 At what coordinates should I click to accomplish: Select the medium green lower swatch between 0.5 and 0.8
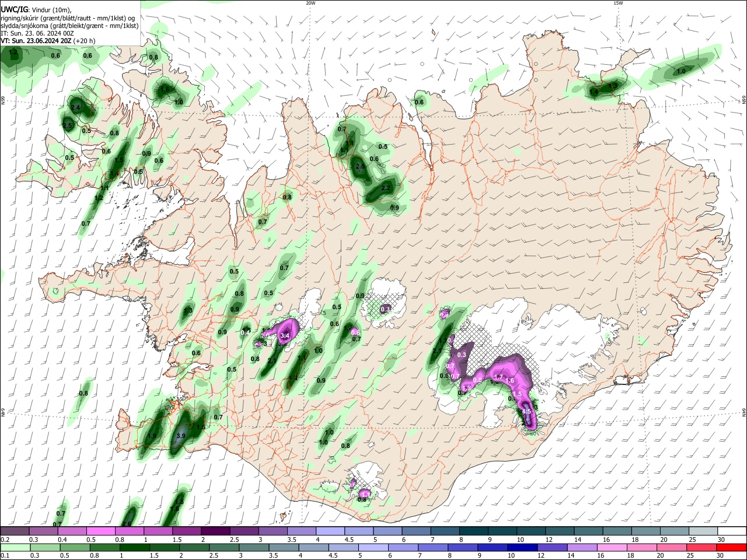75,547
